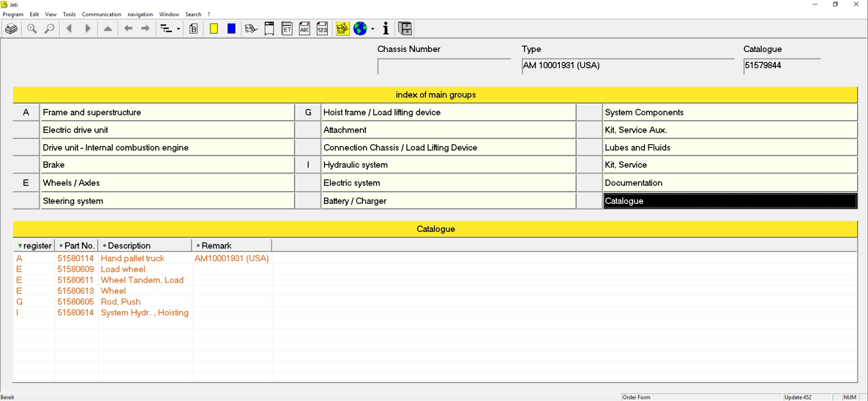Click the globe language icon
The width and height of the screenshot is (868, 401).
[x=360, y=29]
